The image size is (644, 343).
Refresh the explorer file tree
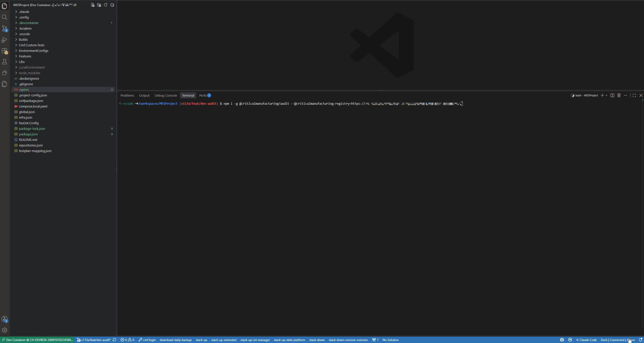click(x=106, y=5)
